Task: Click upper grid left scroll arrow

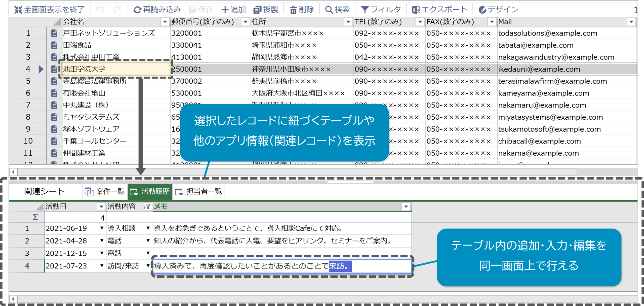Action: click(x=13, y=172)
